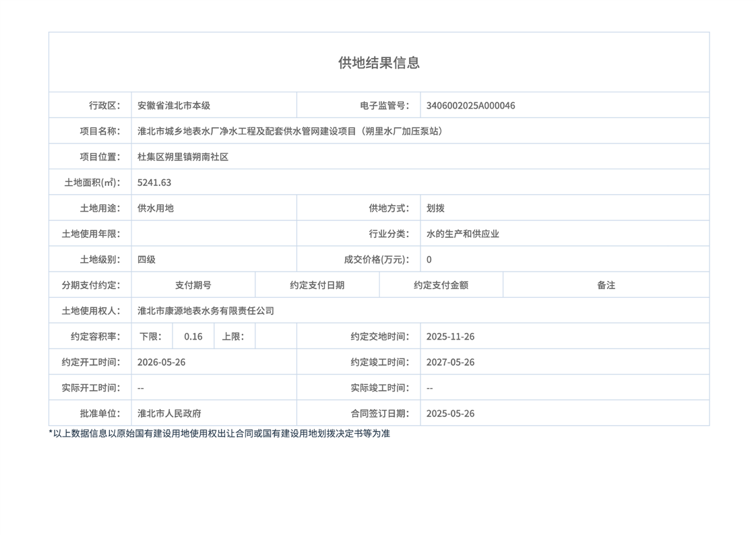Click the label 实际竣工时间
756x535 pixels.
(380, 387)
